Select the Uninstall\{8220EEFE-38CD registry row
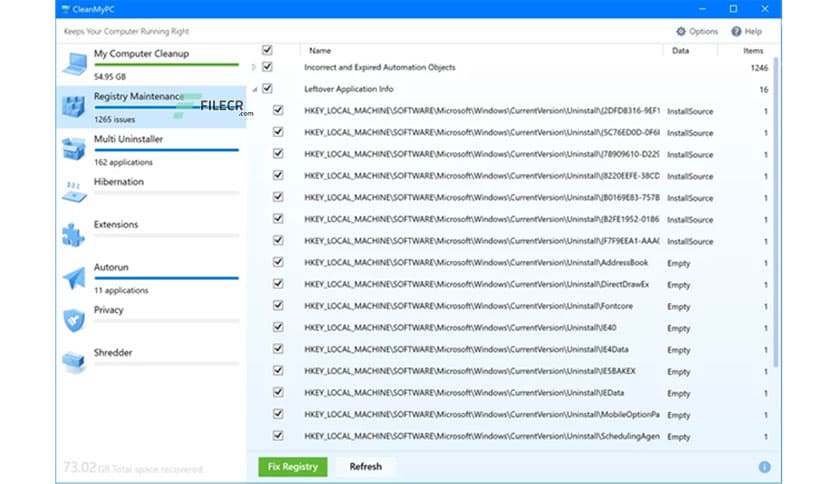836x484 pixels. (x=510, y=175)
